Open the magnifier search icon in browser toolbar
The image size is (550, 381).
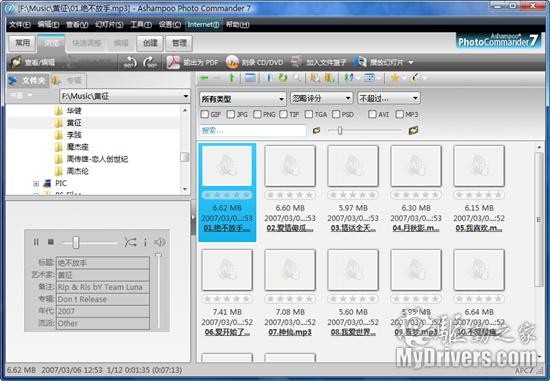297,78
